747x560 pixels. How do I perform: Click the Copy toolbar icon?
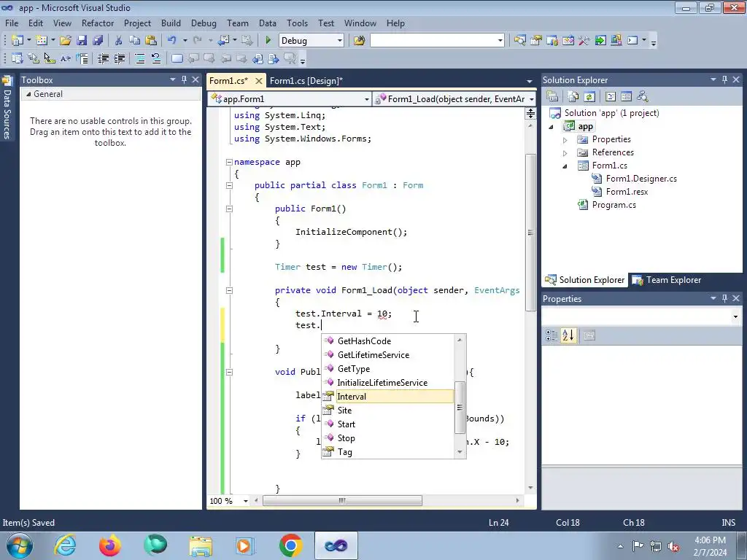135,41
